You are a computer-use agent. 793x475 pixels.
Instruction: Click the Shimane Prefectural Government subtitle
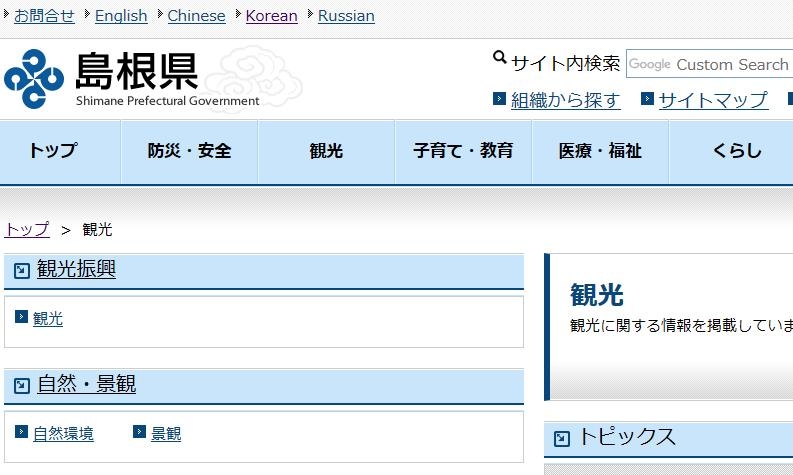(x=167, y=101)
